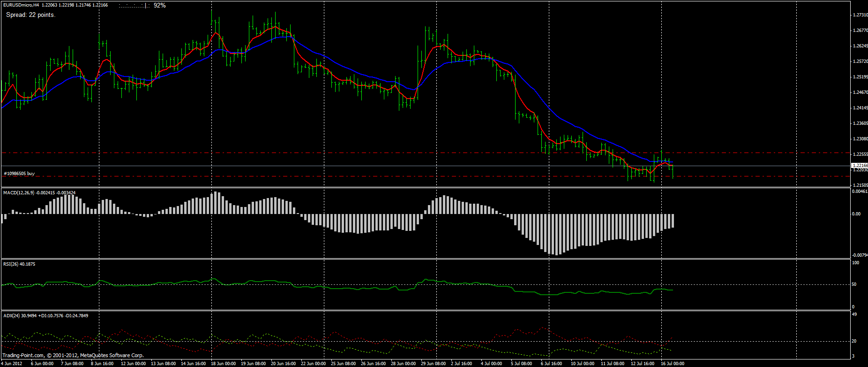This screenshot has height=367, width=868.
Task: Click the 26 Jun 16:00 time label
Action: [373, 364]
